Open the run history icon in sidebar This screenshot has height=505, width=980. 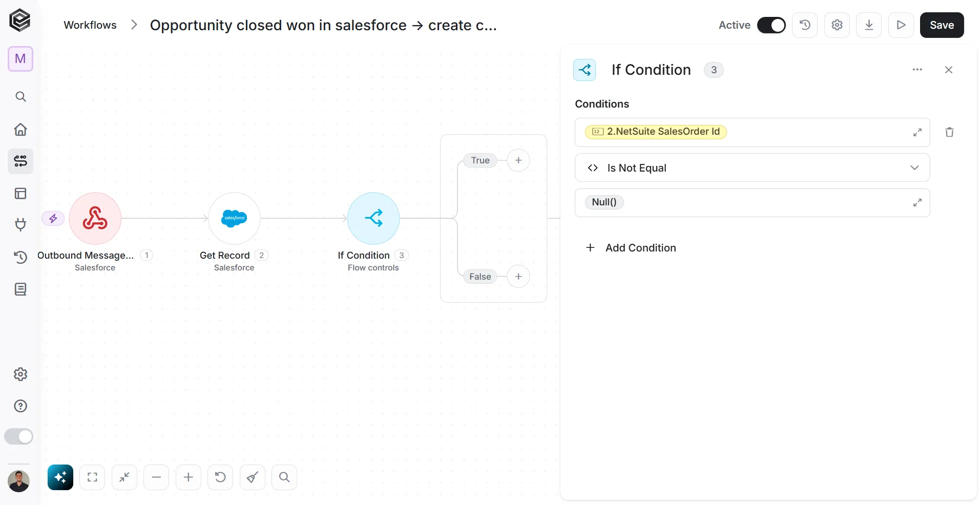pyautogui.click(x=20, y=257)
